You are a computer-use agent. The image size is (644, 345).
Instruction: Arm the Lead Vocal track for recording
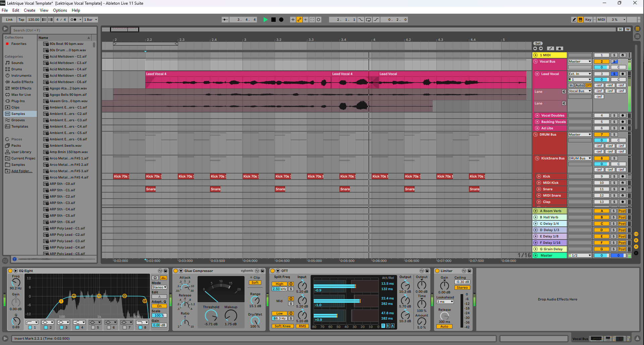(x=623, y=74)
